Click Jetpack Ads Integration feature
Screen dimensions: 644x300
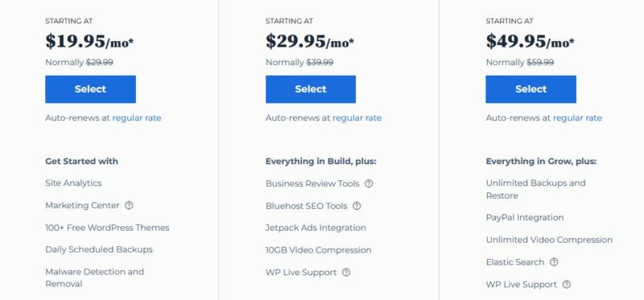coord(316,228)
